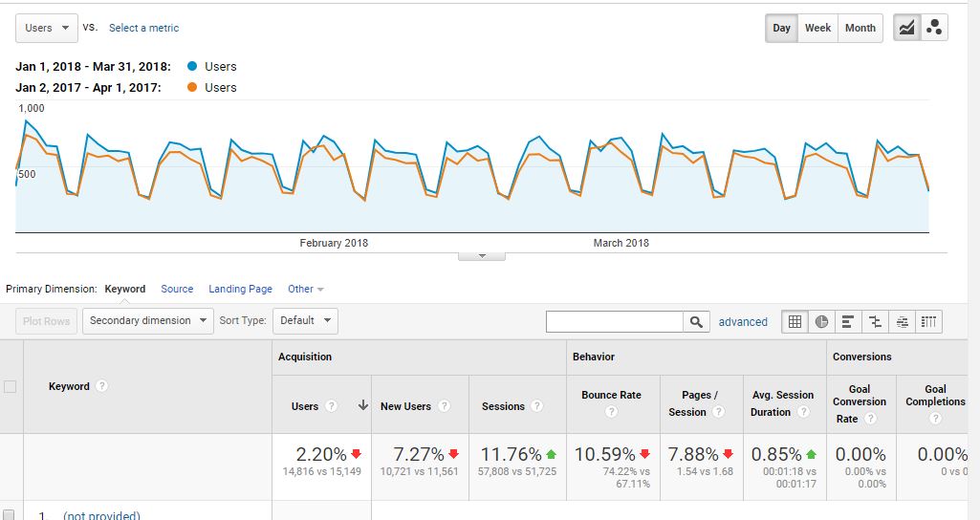
Task: Switch to motion chart icon
Action: [x=934, y=28]
